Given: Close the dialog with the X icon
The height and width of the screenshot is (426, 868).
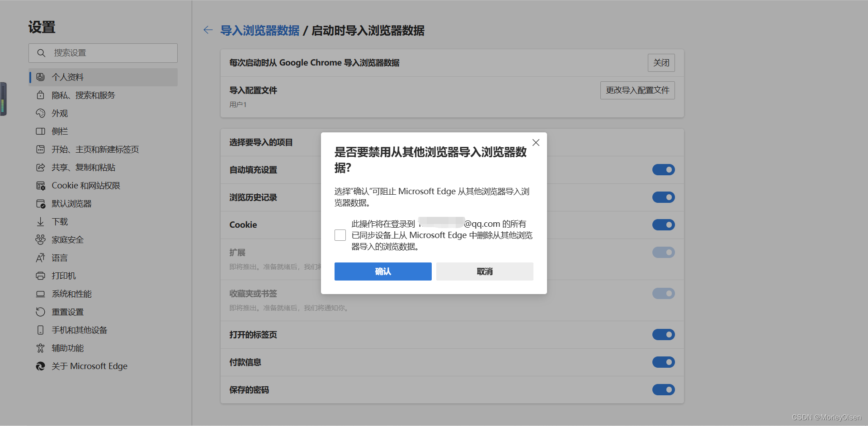Looking at the screenshot, I should pos(536,143).
